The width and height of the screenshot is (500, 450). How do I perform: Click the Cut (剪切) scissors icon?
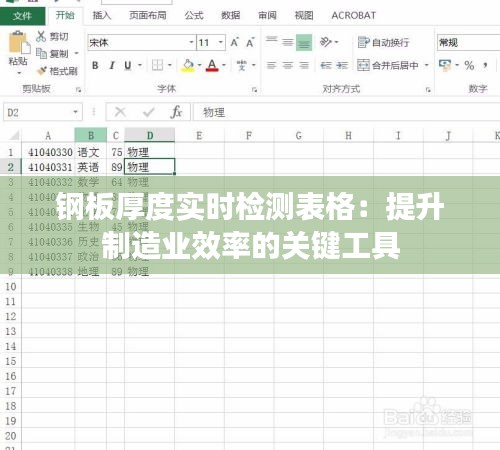tap(41, 36)
